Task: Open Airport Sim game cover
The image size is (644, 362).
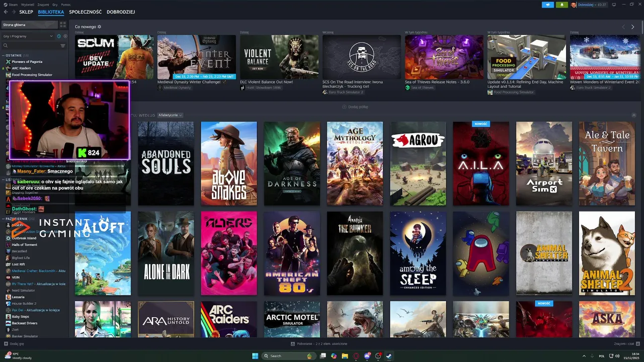Action: point(544,163)
